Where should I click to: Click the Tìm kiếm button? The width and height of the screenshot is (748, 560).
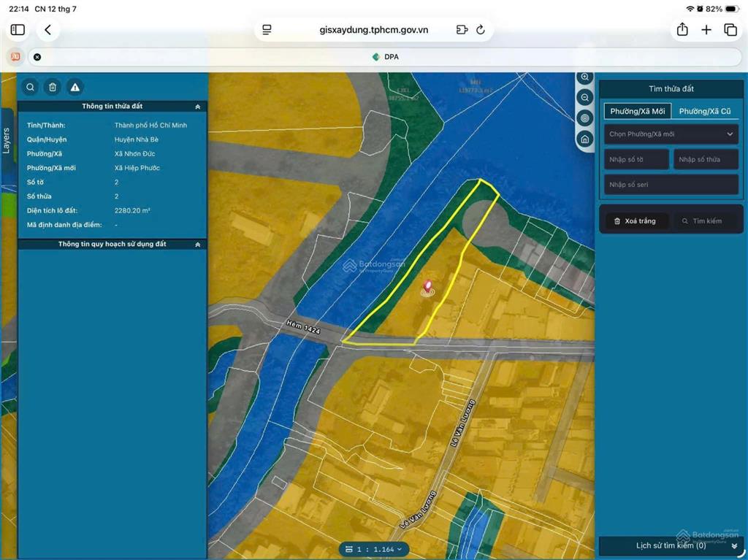pyautogui.click(x=703, y=220)
